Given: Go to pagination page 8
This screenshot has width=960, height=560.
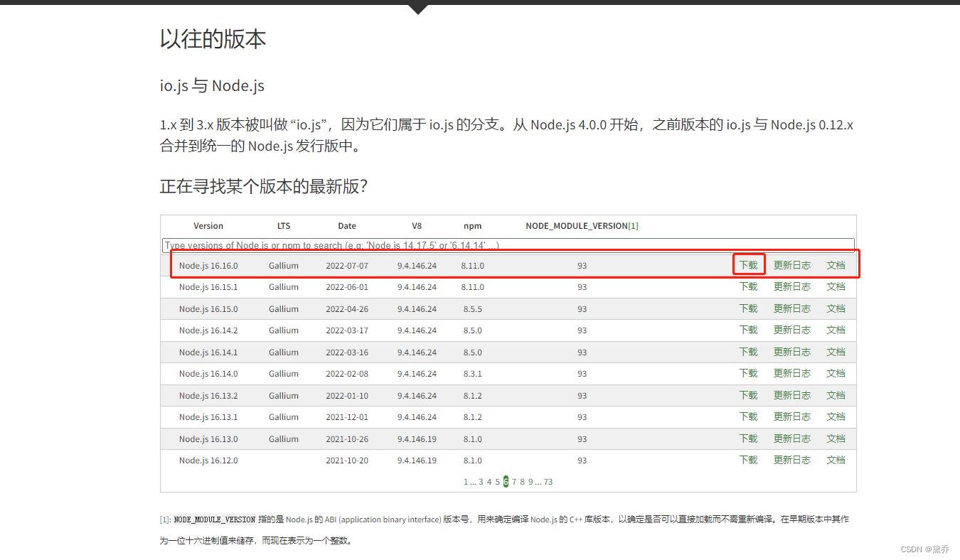Looking at the screenshot, I should tap(523, 482).
